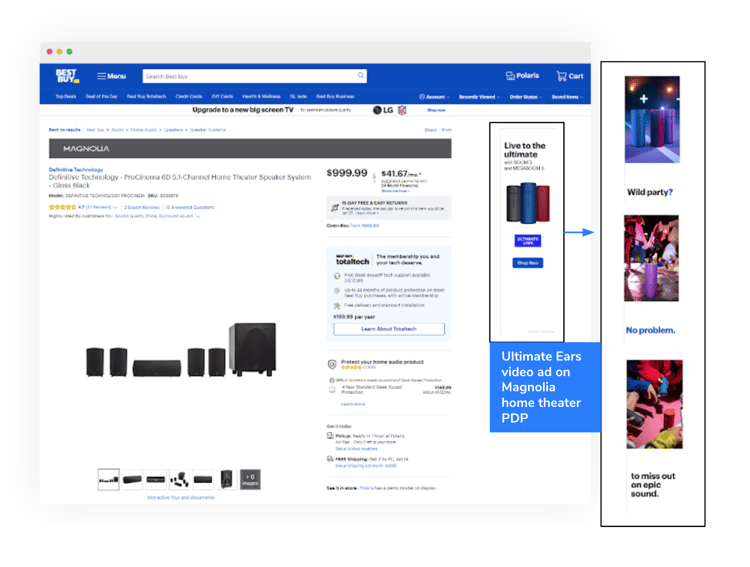Click the store pickup icon
This screenshot has height=567, width=750.
tap(330, 436)
